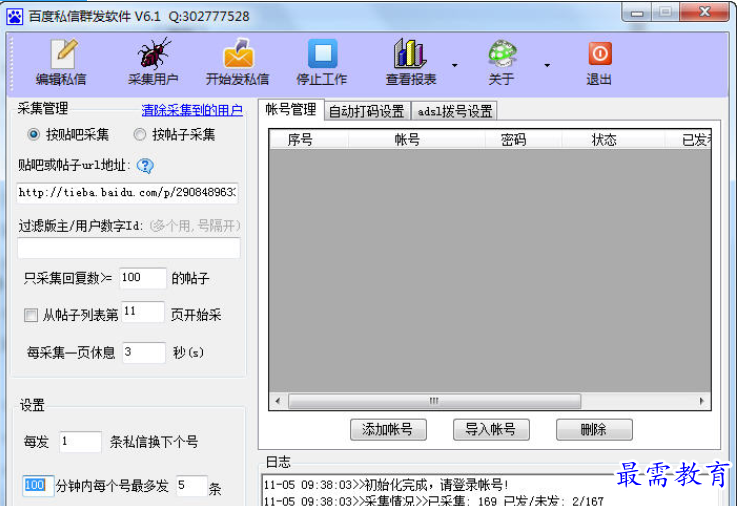Click the 导入帐号 button
This screenshot has height=506, width=738.
click(491, 429)
